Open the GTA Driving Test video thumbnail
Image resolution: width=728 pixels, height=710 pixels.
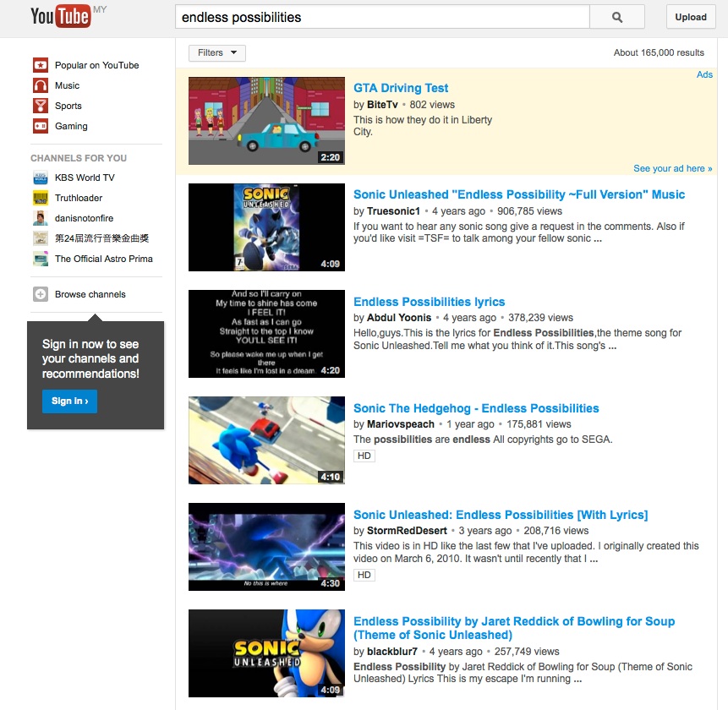coord(266,121)
